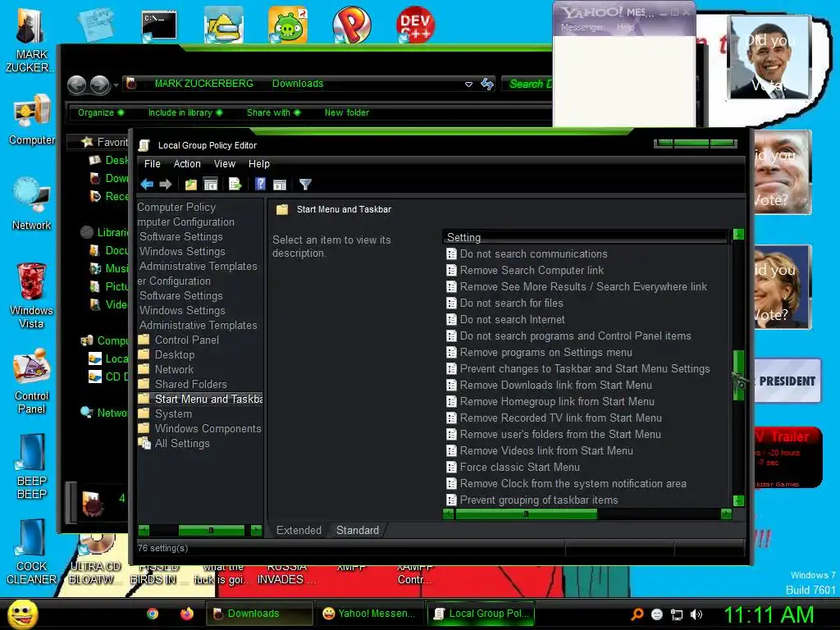Open the Computer desktop icon
This screenshot has width=840, height=630.
pos(32,121)
